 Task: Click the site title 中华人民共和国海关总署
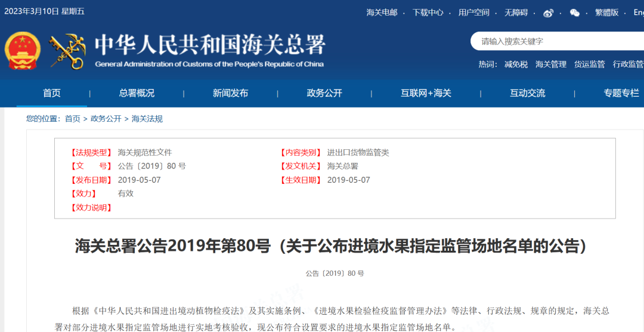[210, 44]
